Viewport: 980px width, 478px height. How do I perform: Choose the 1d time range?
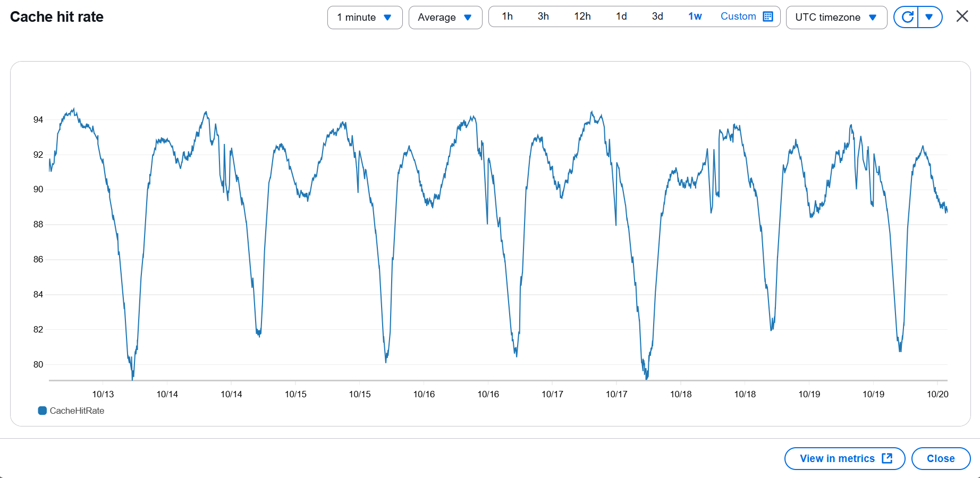(x=621, y=16)
